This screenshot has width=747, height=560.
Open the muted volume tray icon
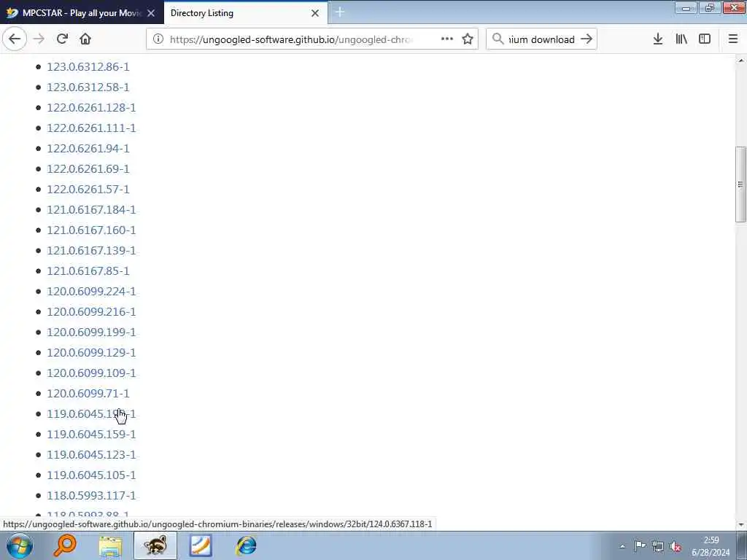[675, 546]
